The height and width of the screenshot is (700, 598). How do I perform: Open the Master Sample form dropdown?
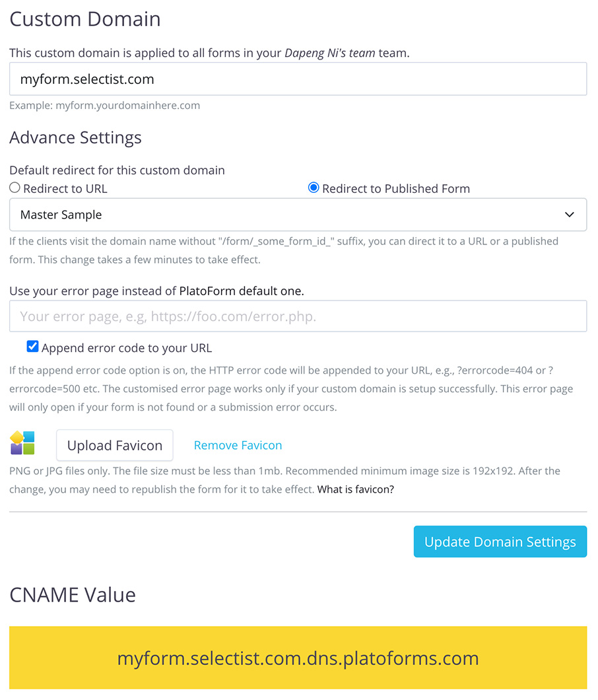[298, 215]
